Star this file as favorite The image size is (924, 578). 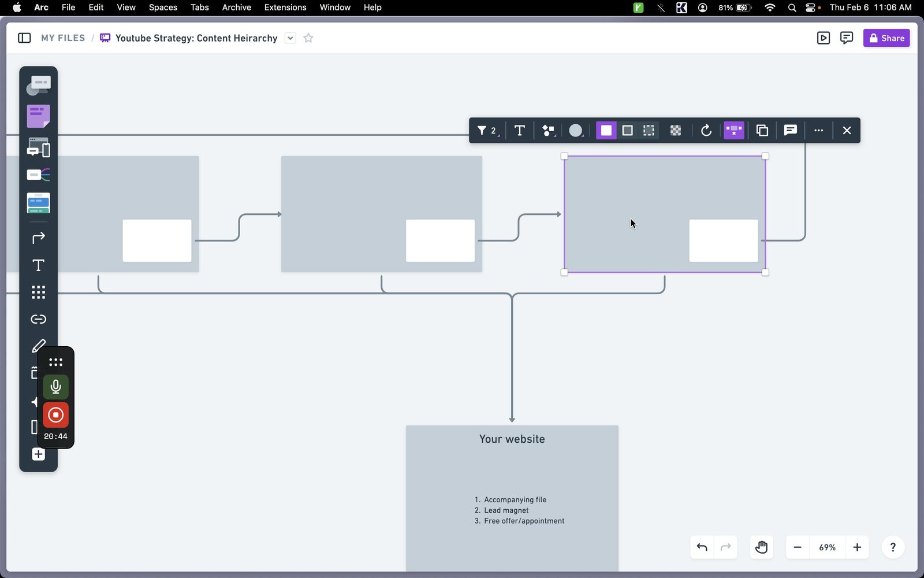(308, 38)
